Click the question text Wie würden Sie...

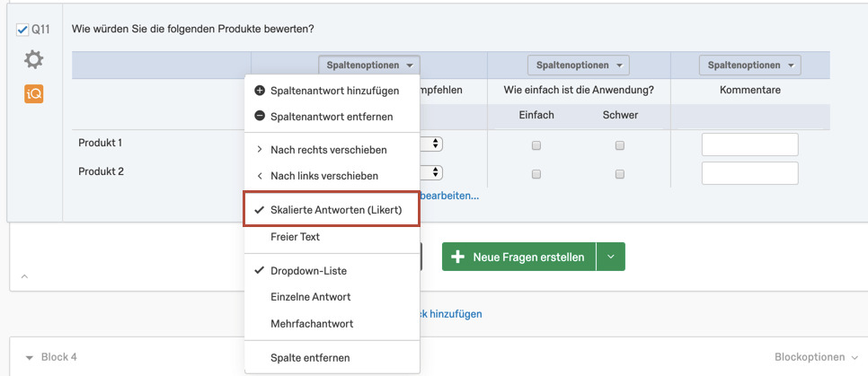click(x=192, y=28)
